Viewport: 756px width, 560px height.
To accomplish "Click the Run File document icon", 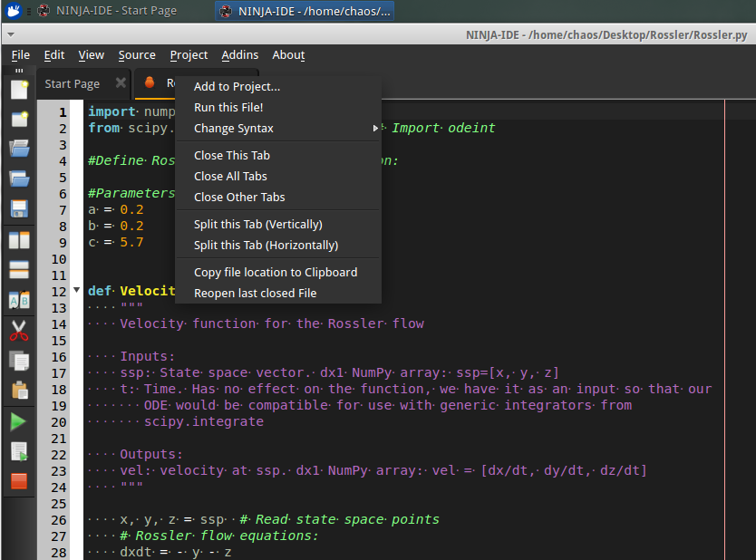I will 19,452.
